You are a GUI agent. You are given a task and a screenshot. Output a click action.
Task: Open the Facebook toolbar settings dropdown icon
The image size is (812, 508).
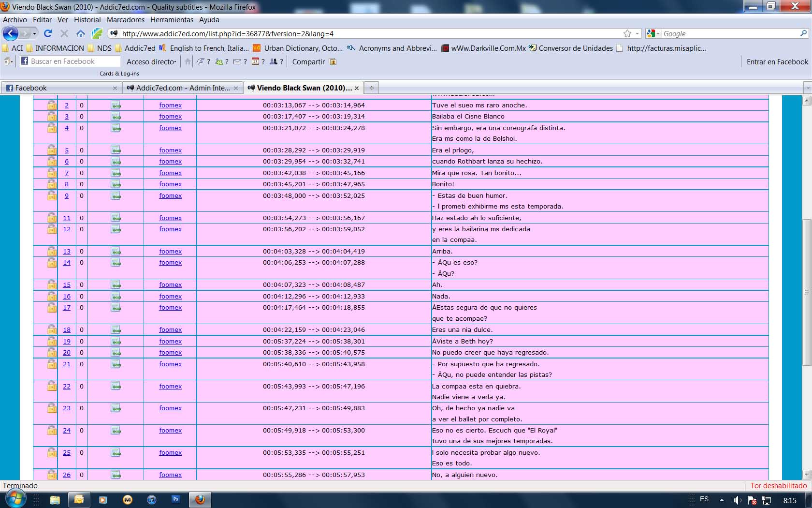[x=8, y=61]
